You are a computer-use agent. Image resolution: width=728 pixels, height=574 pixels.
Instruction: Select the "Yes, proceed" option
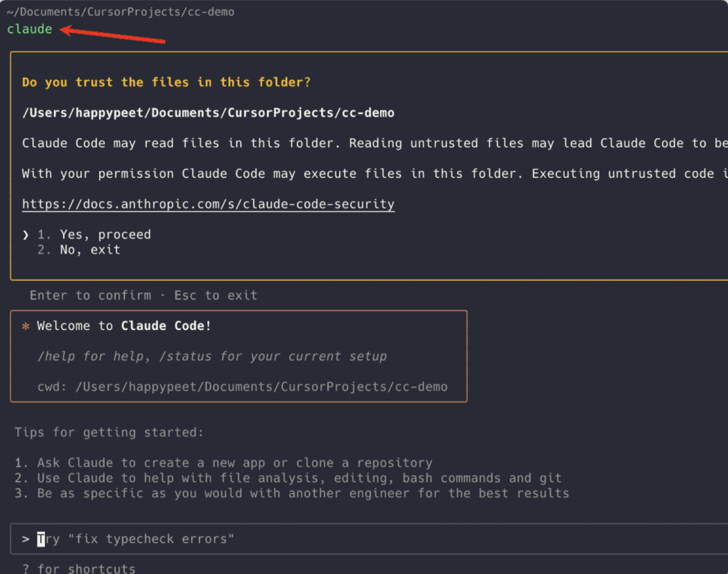[105, 235]
